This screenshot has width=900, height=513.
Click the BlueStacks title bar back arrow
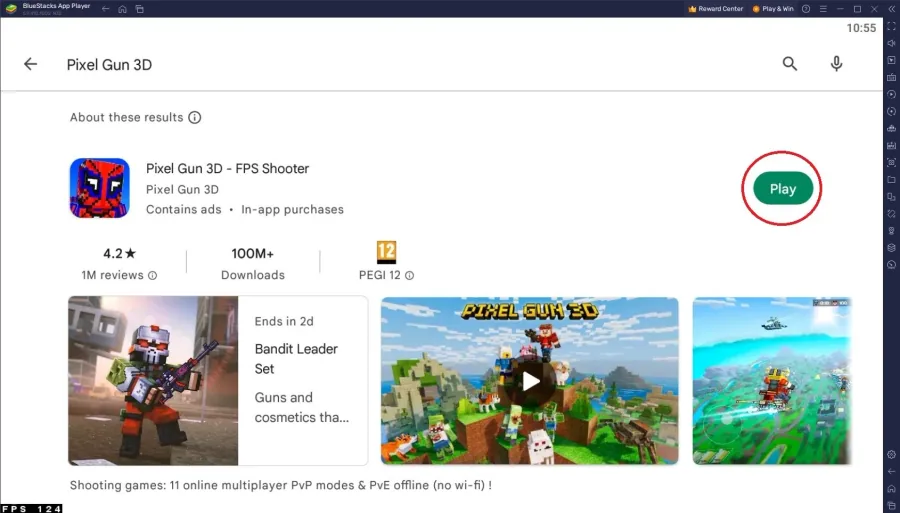(x=106, y=9)
